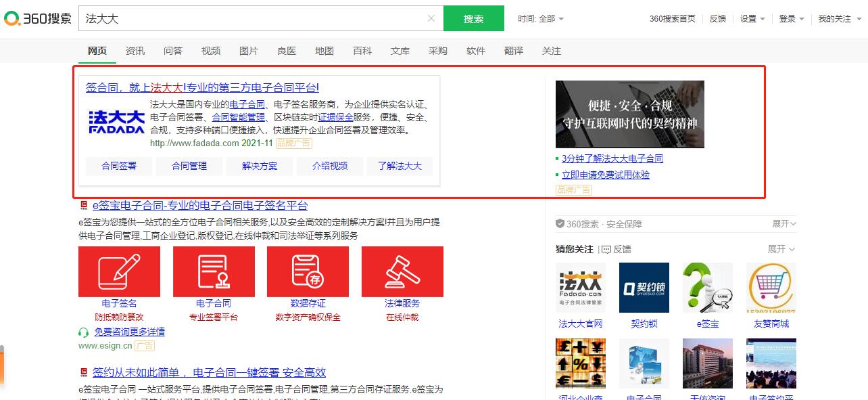Screen dimensions: 868x400
Task: Select the 电子签名 pen icon
Action: pos(119,271)
